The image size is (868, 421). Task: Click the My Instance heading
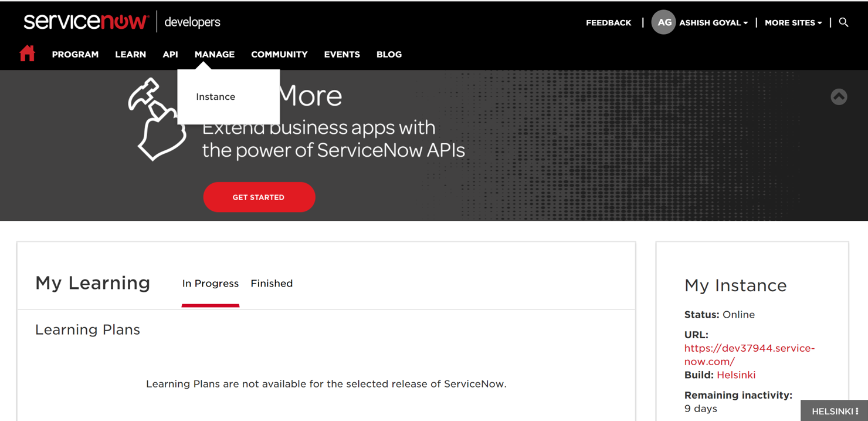[735, 285]
